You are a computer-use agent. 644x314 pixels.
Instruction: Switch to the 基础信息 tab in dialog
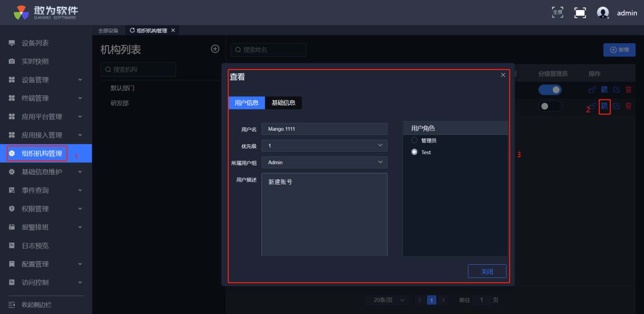pyautogui.click(x=283, y=102)
